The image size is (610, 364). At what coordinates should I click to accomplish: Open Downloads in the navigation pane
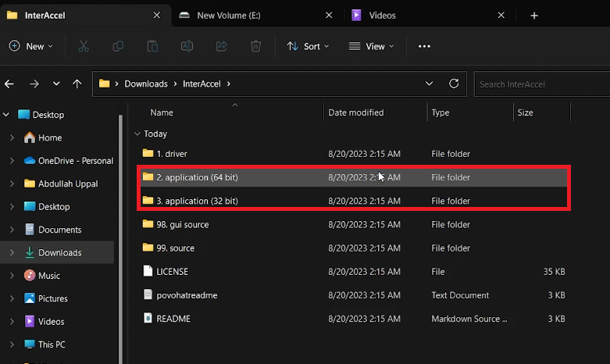pyautogui.click(x=59, y=252)
